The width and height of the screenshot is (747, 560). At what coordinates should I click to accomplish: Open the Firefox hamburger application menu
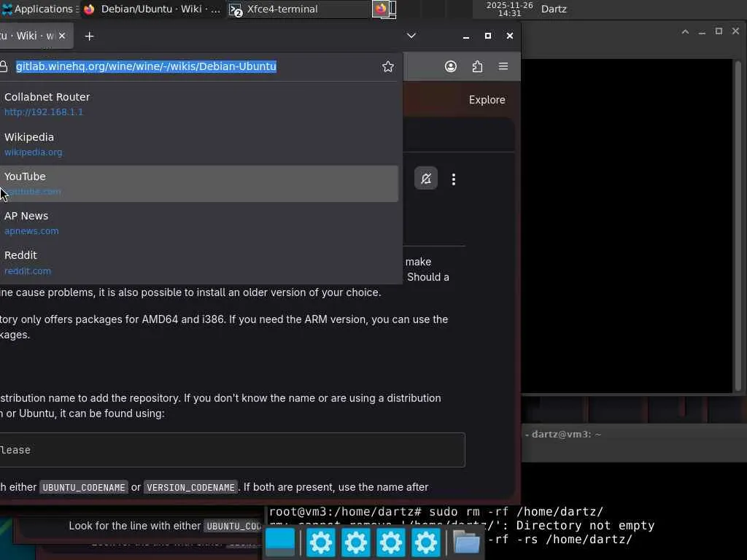pyautogui.click(x=503, y=66)
